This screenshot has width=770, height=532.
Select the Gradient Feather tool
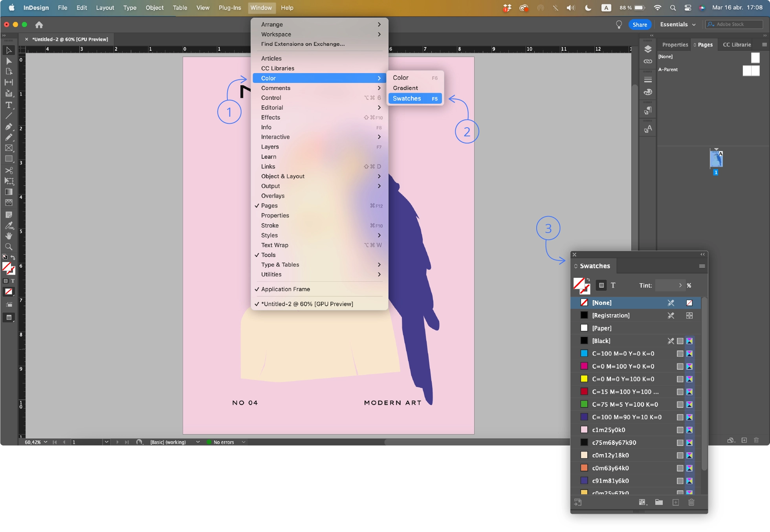coord(9,203)
